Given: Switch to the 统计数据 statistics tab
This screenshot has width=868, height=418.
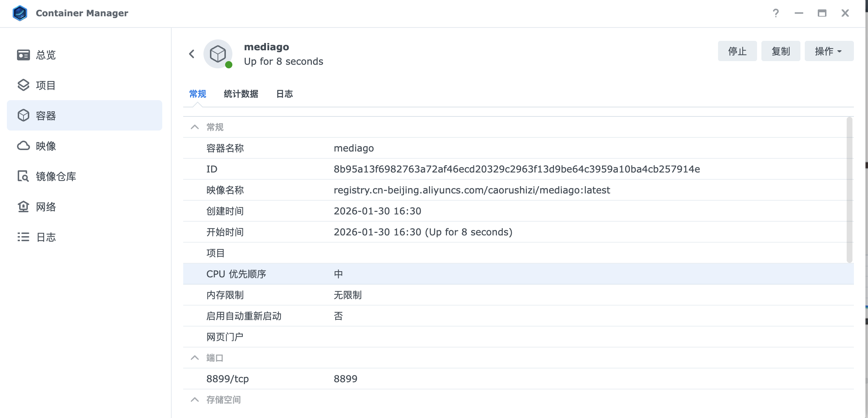Looking at the screenshot, I should pyautogui.click(x=241, y=94).
